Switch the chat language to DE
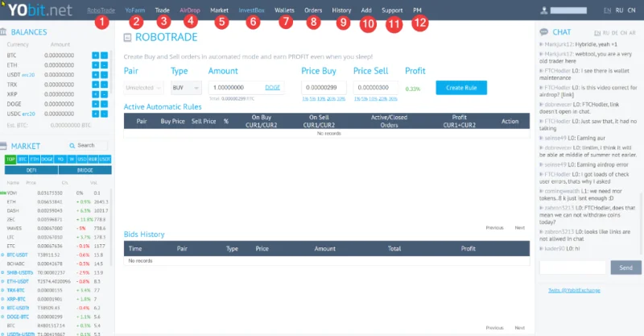This screenshot has height=336, width=644. [x=615, y=33]
